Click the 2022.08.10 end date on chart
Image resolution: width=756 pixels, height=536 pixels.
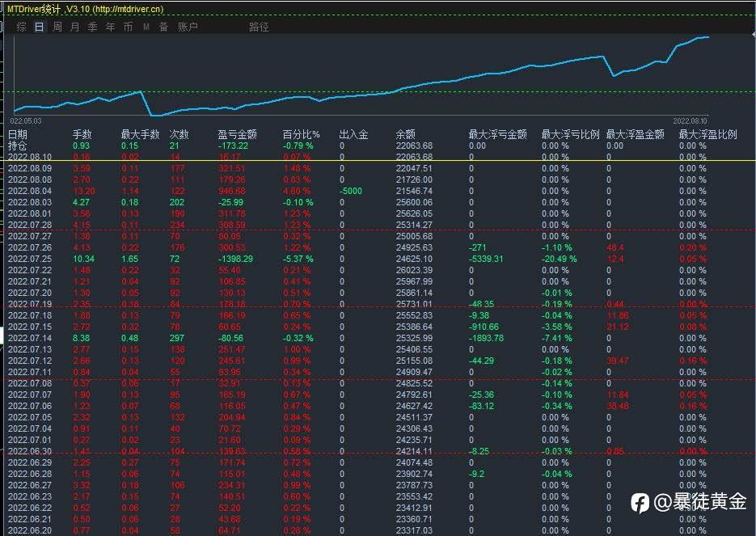[690, 121]
